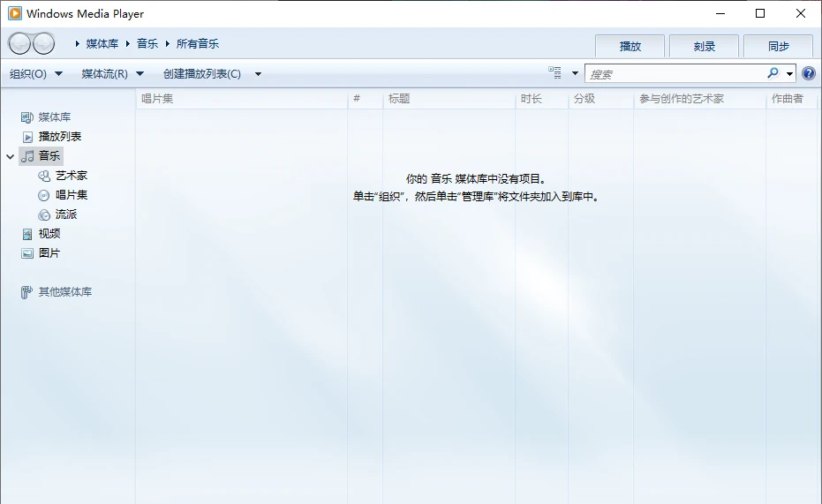Open Help via blue question mark

pyautogui.click(x=809, y=73)
